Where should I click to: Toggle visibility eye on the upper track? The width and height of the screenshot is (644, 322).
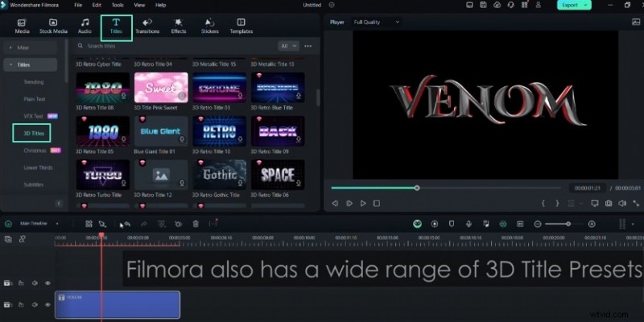[47, 283]
